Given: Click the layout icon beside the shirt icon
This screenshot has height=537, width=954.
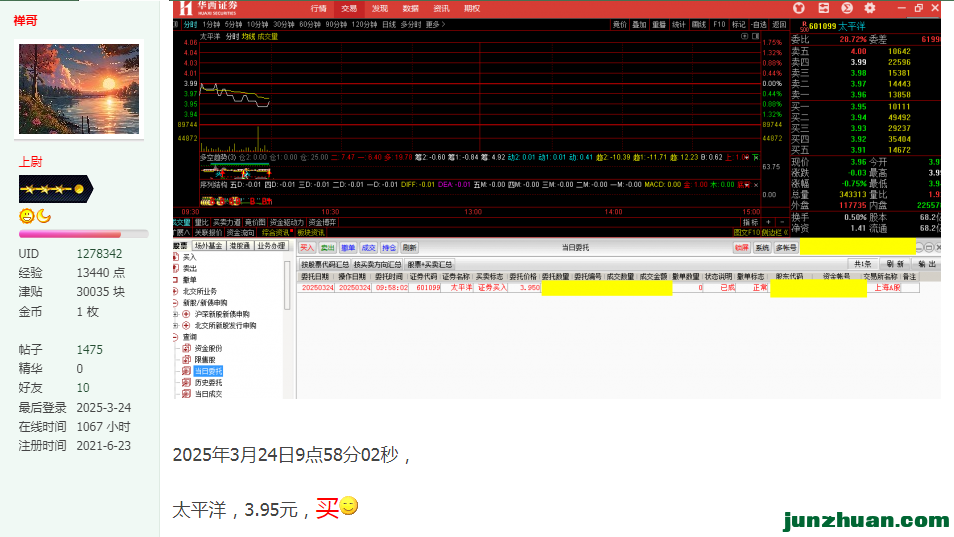Looking at the screenshot, I should [823, 8].
